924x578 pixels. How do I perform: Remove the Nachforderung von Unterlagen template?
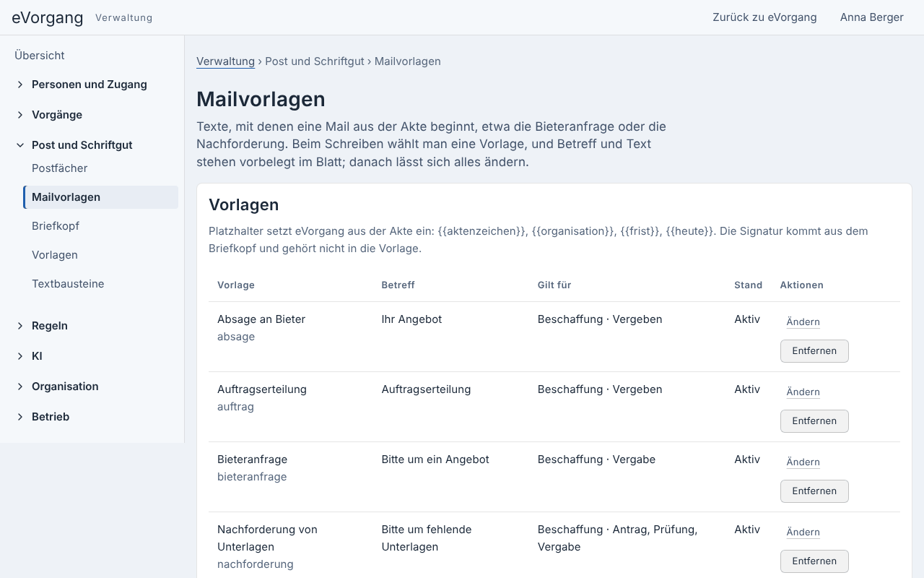click(x=814, y=561)
